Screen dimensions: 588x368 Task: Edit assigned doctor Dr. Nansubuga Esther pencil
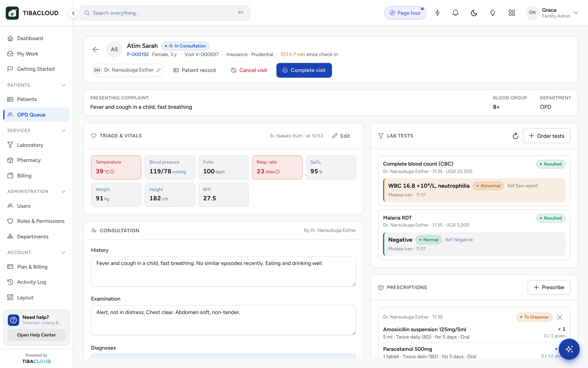tap(158, 70)
